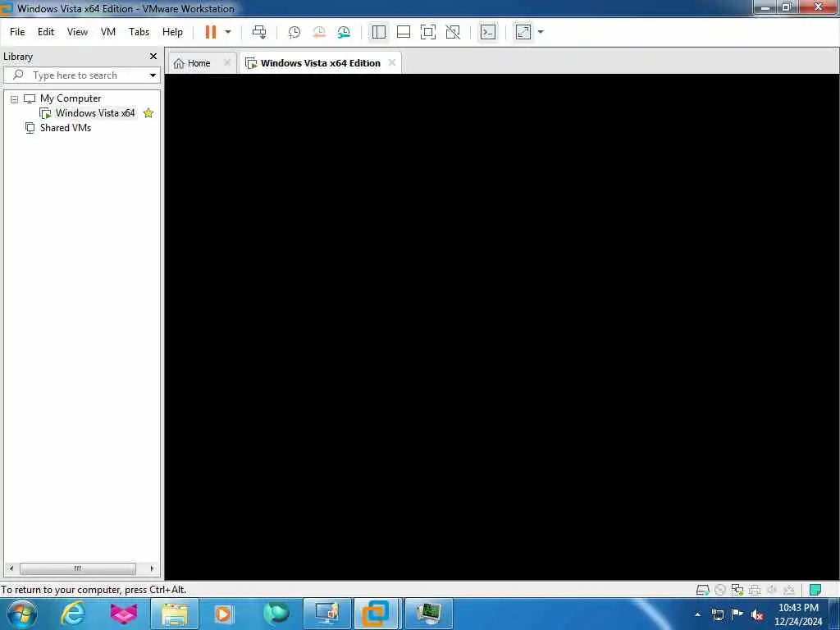Open the Tabs menu
This screenshot has height=630, width=840.
click(139, 32)
